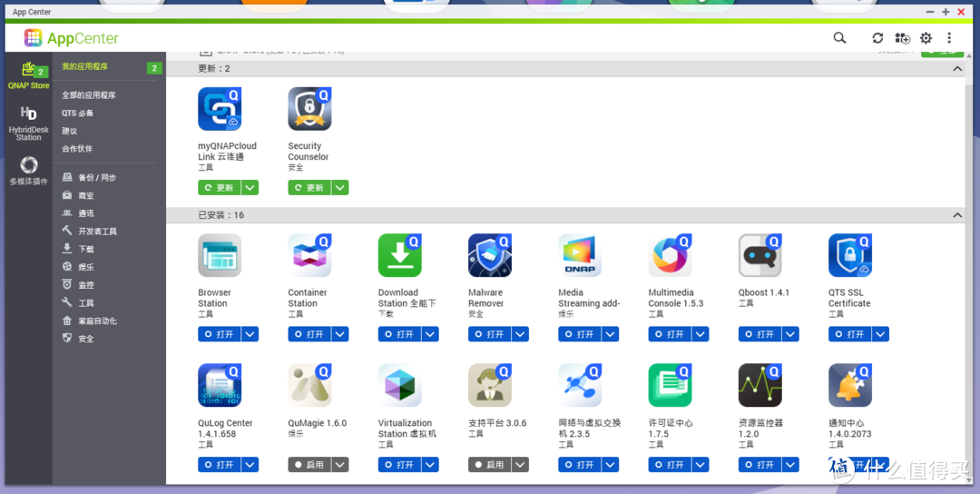This screenshot has height=494, width=980.
Task: Open 通讯 category
Action: pyautogui.click(x=78, y=213)
